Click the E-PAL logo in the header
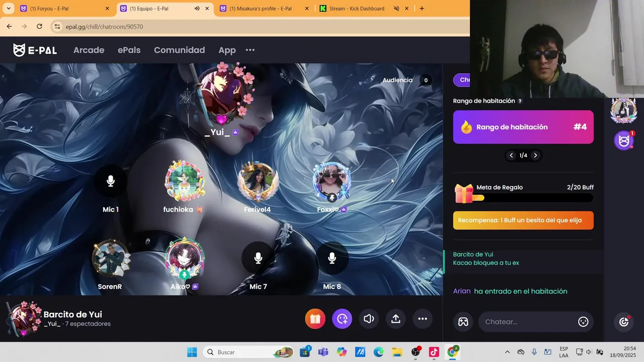 (35, 50)
